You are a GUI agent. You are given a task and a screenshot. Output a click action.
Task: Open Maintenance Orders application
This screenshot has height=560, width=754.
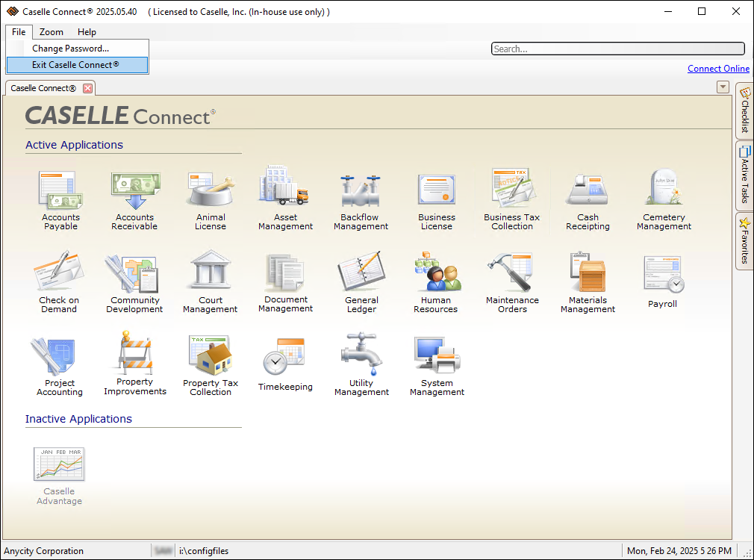click(512, 283)
